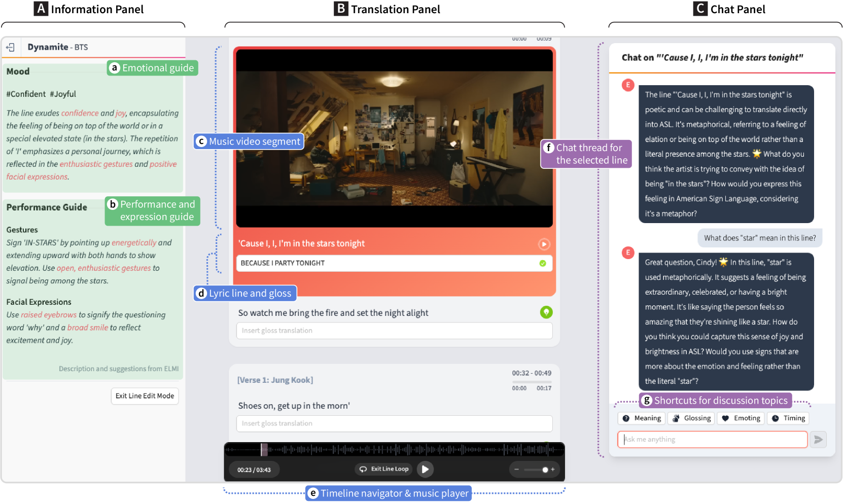Click the audio waveform timeline
Screen dimensions: 843x504
click(394, 449)
